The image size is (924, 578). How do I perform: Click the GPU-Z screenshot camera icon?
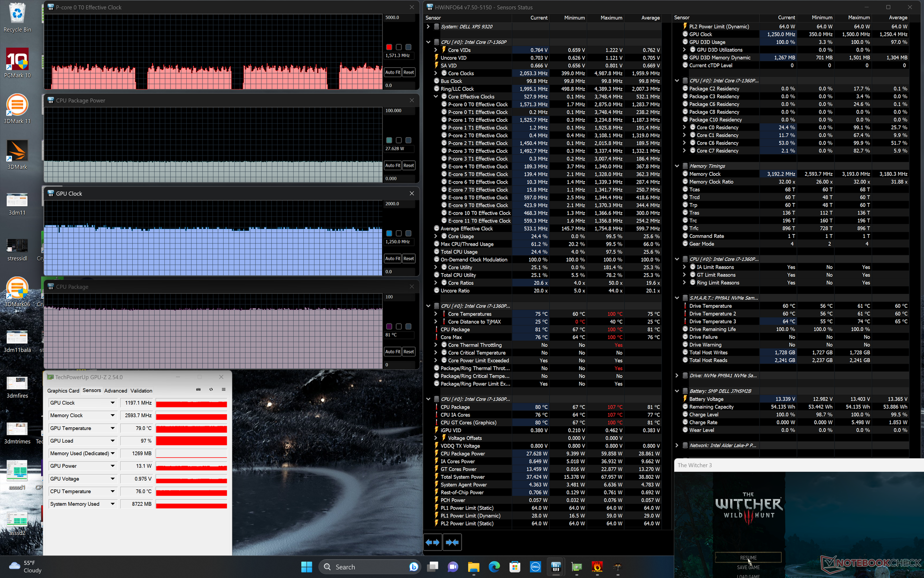(198, 390)
